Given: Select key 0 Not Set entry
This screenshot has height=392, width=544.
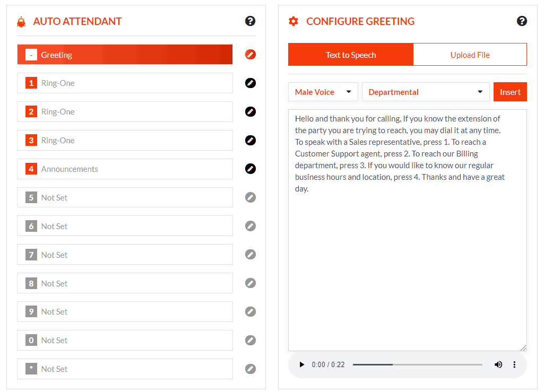Looking at the screenshot, I should pos(125,341).
